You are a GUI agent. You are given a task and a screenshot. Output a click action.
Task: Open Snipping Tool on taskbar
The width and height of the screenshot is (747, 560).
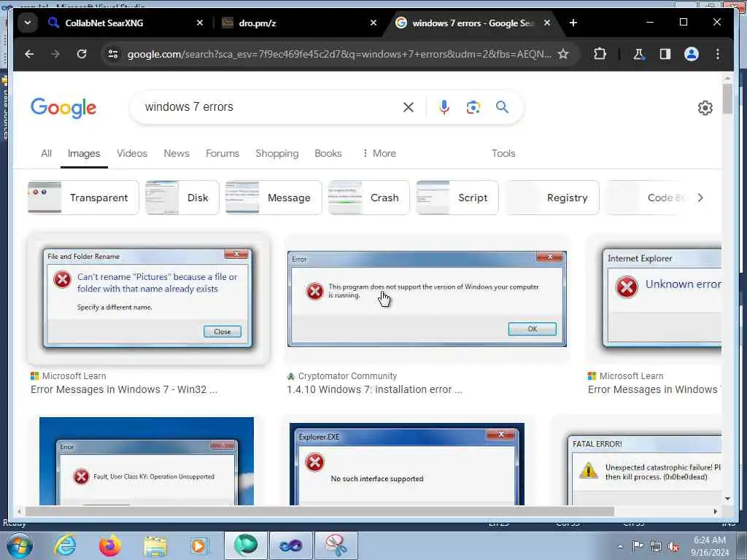pos(336,545)
